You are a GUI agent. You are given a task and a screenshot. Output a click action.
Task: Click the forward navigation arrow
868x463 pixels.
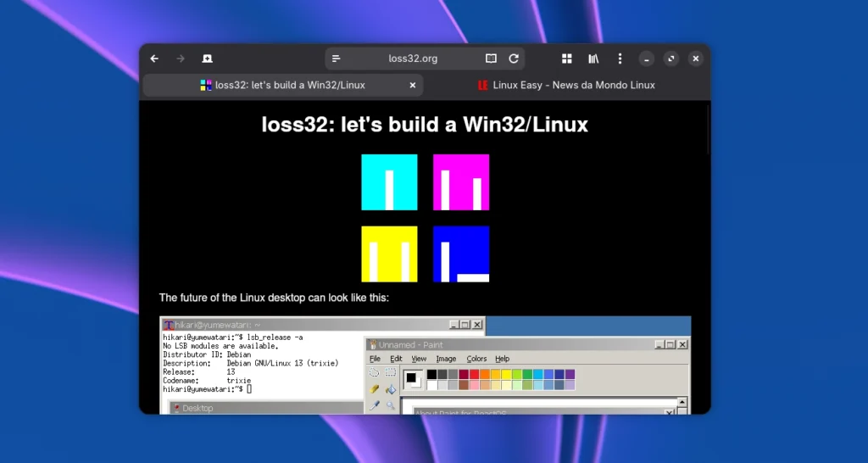[x=180, y=59]
